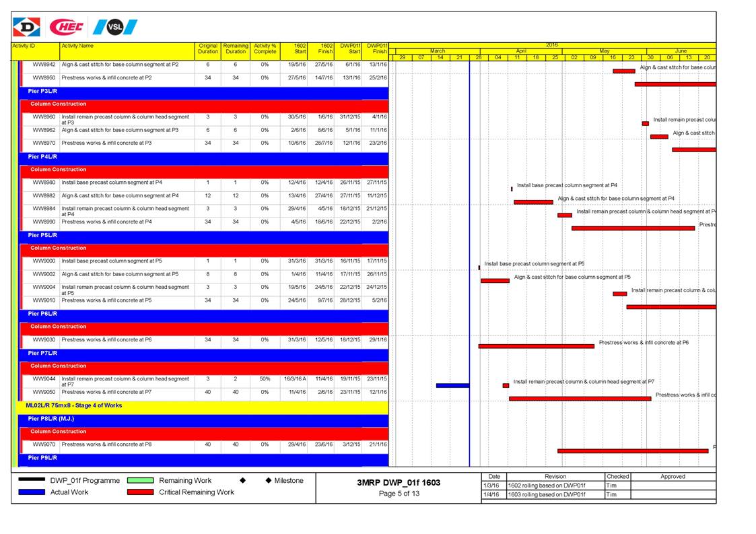Click activity ID WW9000
Screen dimensions: 756x534
click(x=44, y=261)
